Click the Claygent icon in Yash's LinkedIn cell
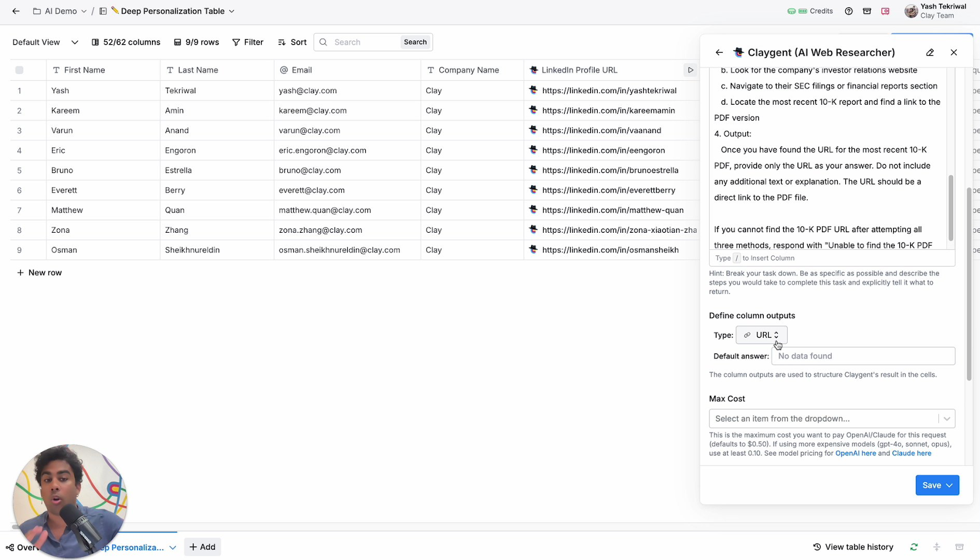Viewport: 980px width, 560px height. (533, 90)
